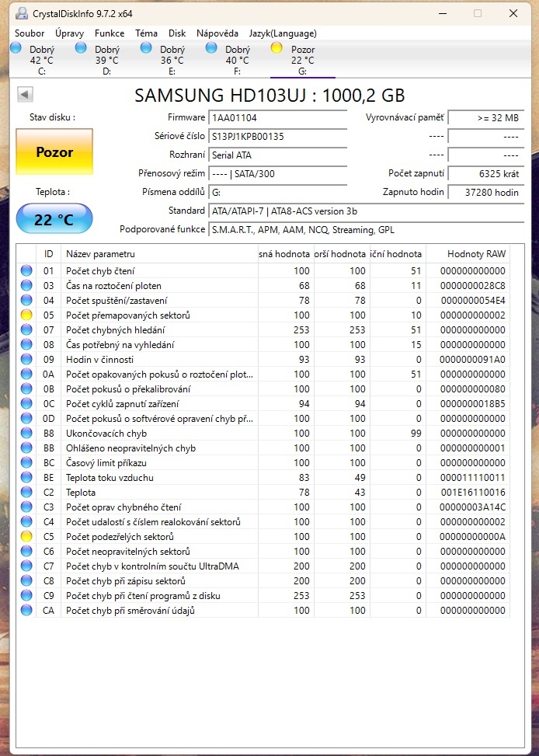
Task: Click RAW value 00000003A14C
Action: click(472, 507)
